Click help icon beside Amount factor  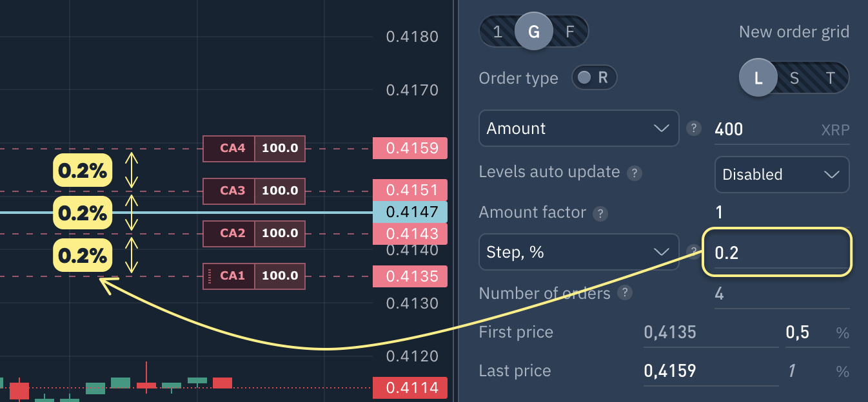(600, 213)
